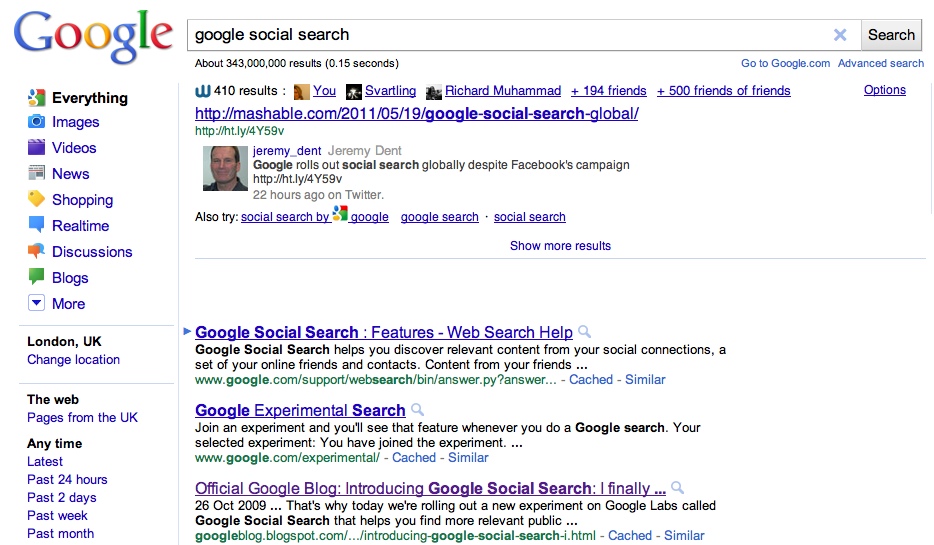Expand the More dropdown arrow in sidebar
The image size is (934, 545).
tap(36, 303)
